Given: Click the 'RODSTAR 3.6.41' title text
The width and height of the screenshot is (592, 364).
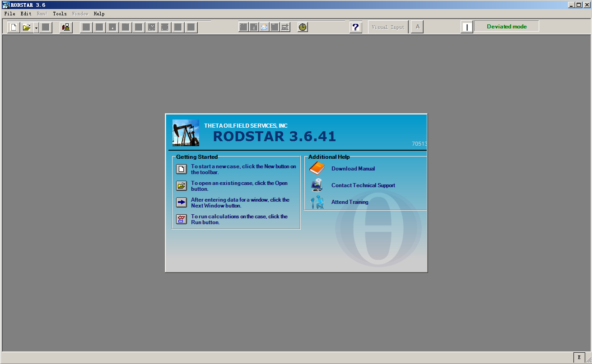Looking at the screenshot, I should coord(275,136).
